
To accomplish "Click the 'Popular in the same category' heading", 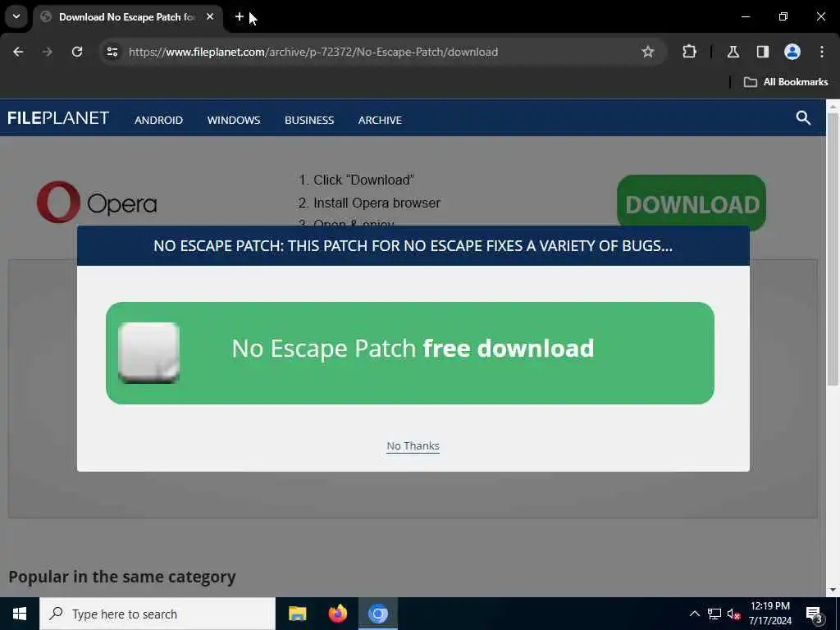I will [x=122, y=577].
